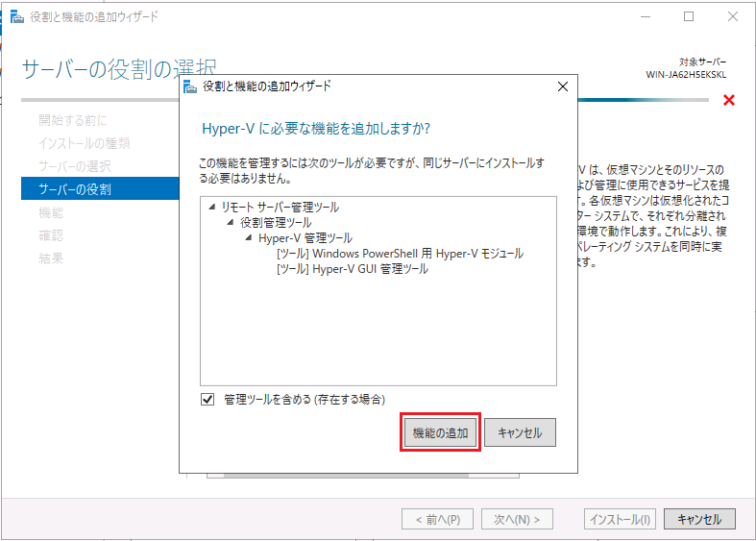Close the Hyper-V feature dialog

563,86
